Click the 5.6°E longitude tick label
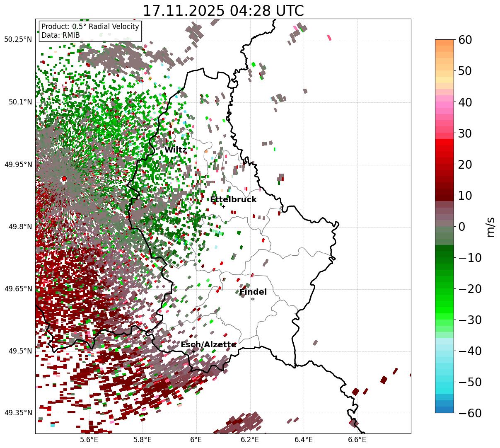Viewport: 500px width, 448px height. pos(89,439)
